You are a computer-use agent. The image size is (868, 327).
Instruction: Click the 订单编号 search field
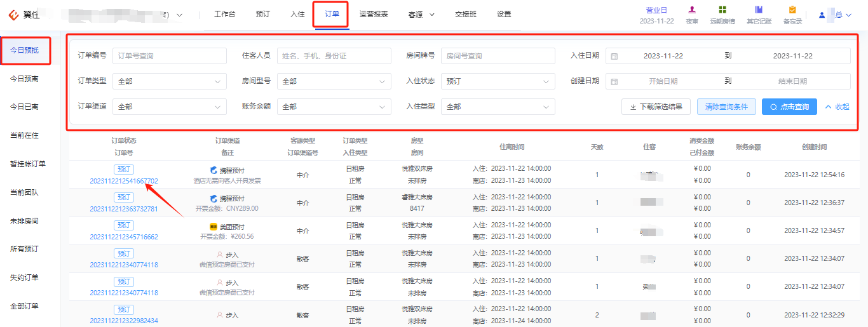170,56
